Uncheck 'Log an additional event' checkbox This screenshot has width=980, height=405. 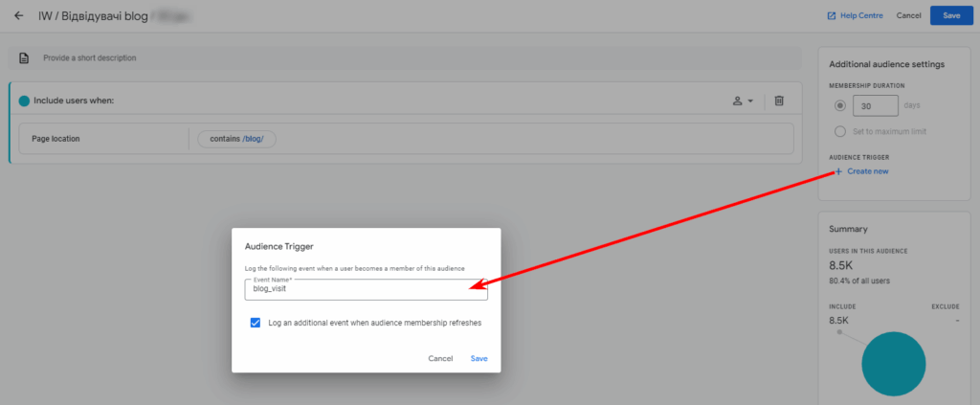(255, 323)
